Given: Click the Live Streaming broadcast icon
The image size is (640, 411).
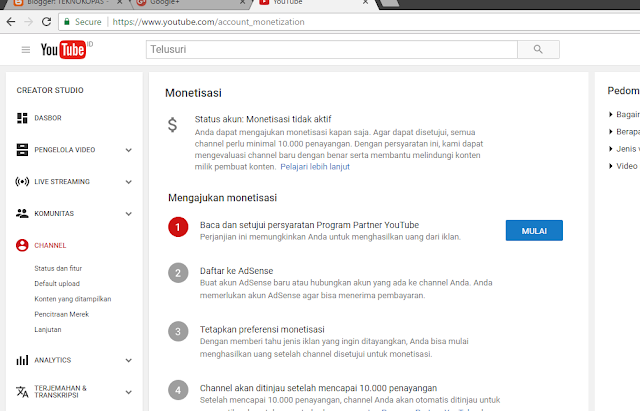Looking at the screenshot, I should tap(22, 182).
